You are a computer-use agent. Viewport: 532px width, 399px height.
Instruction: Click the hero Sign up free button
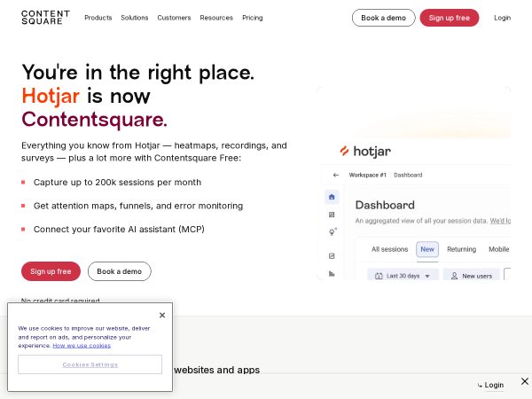coord(51,271)
